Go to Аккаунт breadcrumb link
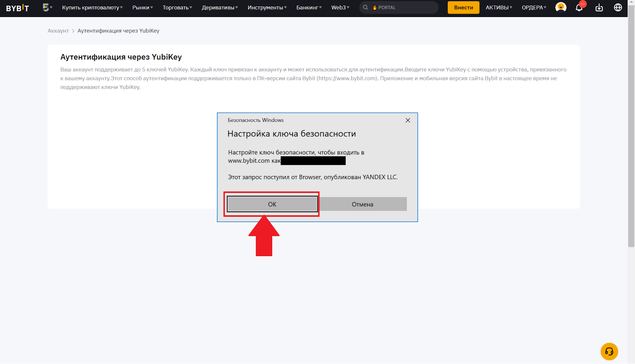 (58, 31)
